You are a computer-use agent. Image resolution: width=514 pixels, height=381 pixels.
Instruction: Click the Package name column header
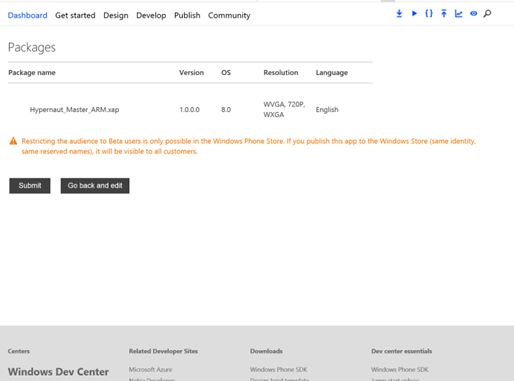point(32,73)
